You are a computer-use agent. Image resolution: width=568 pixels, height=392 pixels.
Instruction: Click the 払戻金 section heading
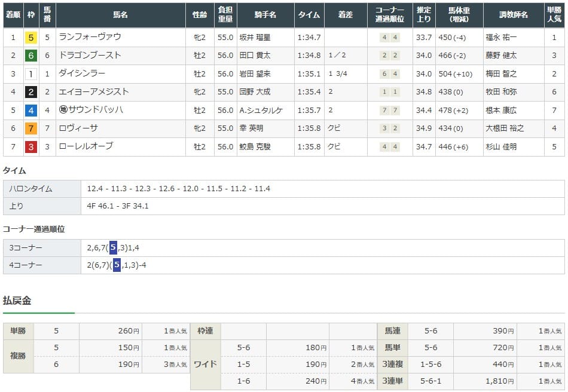click(17, 301)
